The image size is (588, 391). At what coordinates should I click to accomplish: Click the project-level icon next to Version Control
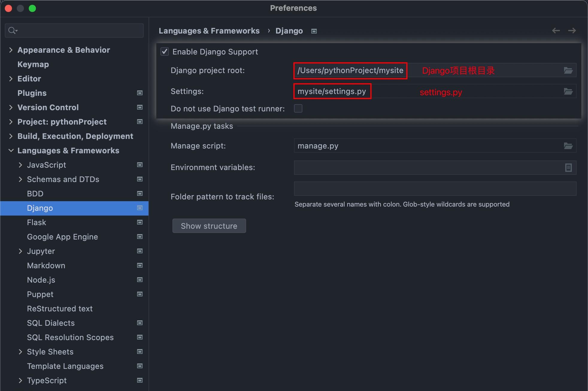pyautogui.click(x=140, y=107)
